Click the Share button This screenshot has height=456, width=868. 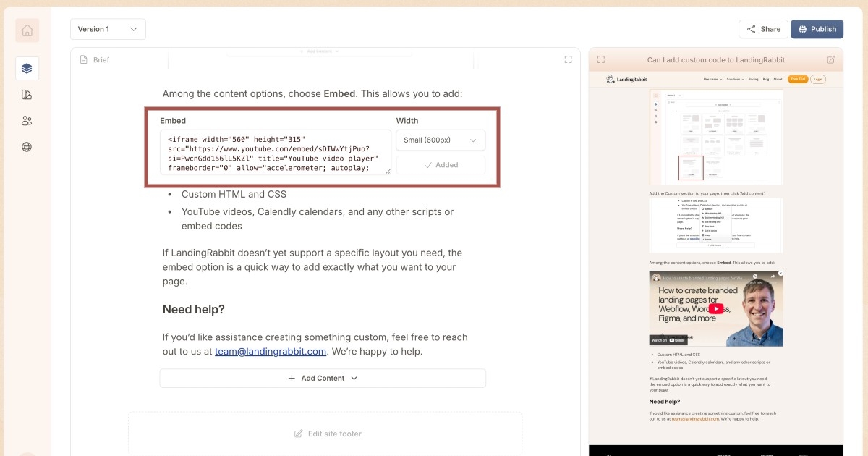[763, 29]
